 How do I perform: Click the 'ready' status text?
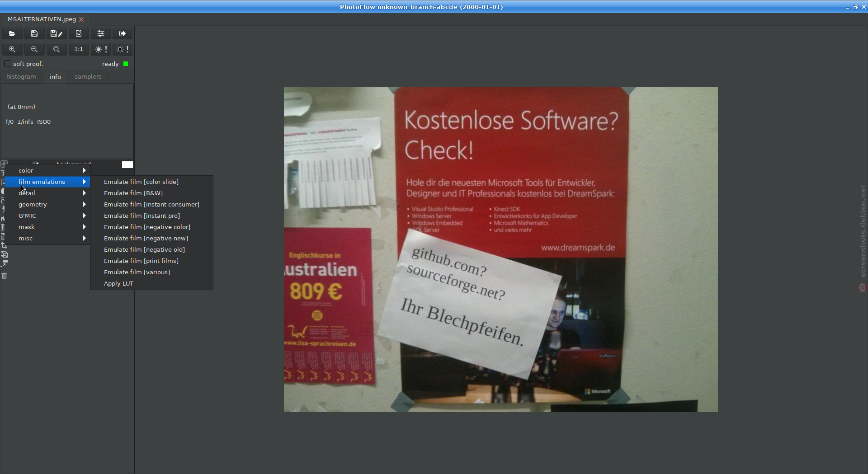110,64
